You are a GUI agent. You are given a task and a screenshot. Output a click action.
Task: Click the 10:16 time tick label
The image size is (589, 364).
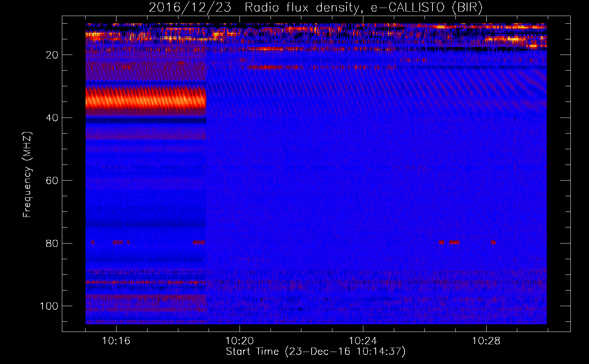(116, 341)
